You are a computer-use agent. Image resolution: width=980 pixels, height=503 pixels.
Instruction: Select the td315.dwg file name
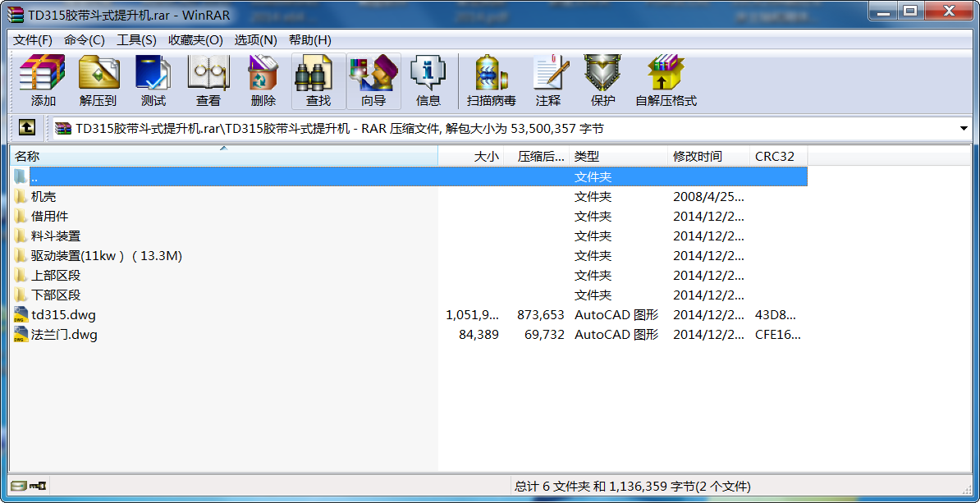coord(63,315)
